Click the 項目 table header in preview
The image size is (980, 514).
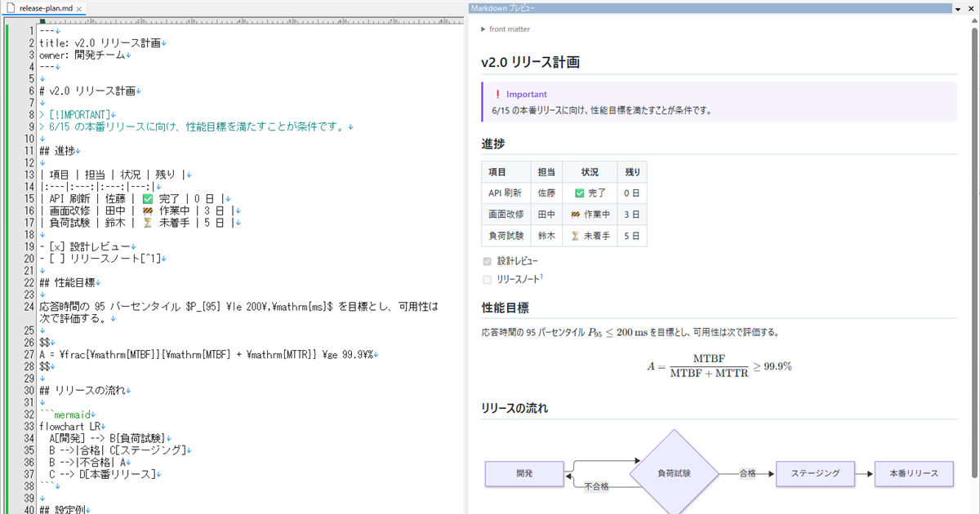(x=506, y=172)
